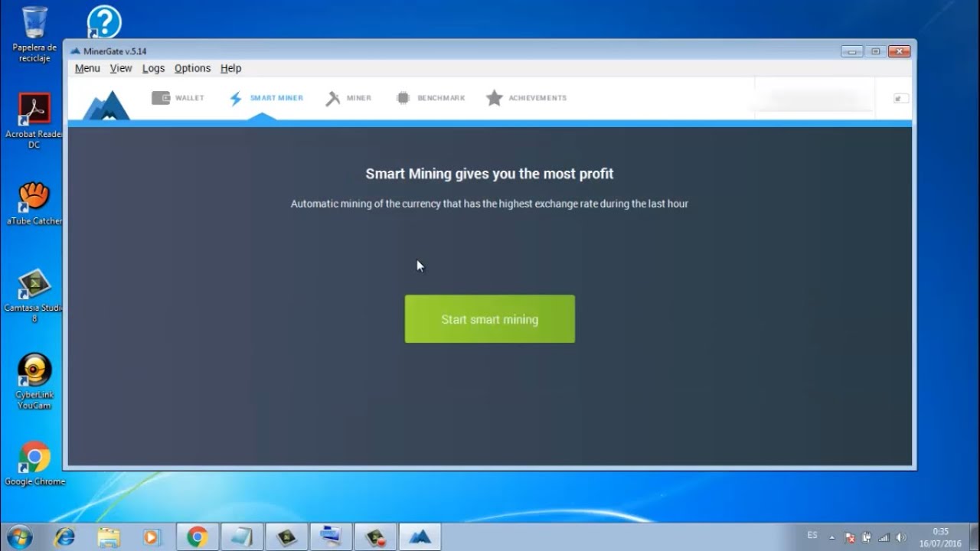Click the MinerGate v.5.14 title text

pyautogui.click(x=115, y=51)
